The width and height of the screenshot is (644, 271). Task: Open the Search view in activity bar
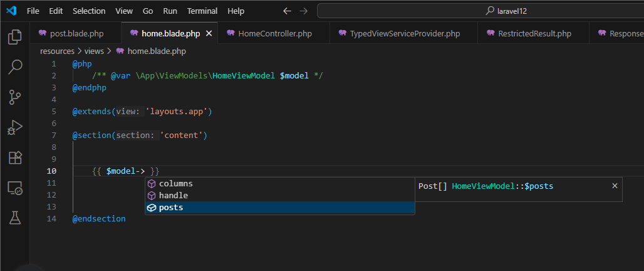pyautogui.click(x=15, y=67)
